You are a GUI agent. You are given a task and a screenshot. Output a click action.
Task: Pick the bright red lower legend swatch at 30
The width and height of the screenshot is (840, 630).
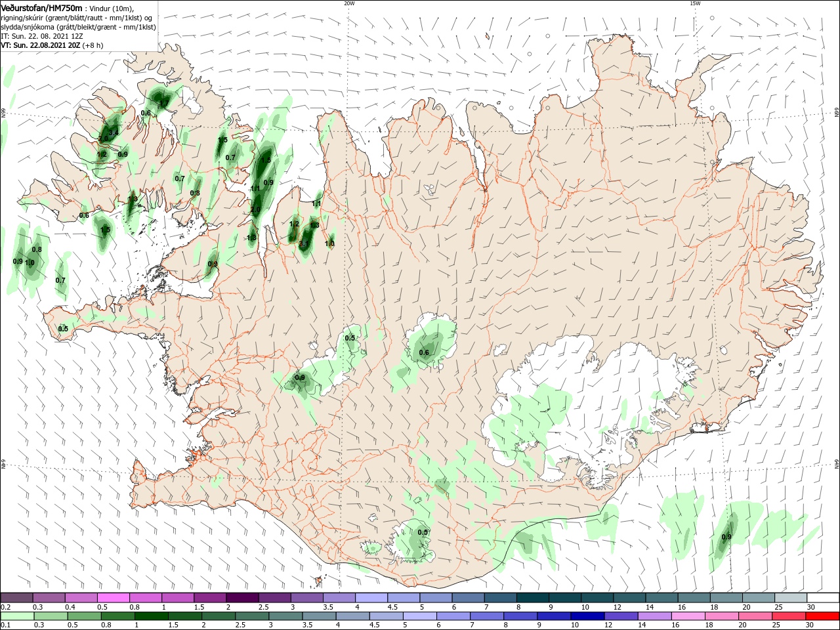click(822, 616)
